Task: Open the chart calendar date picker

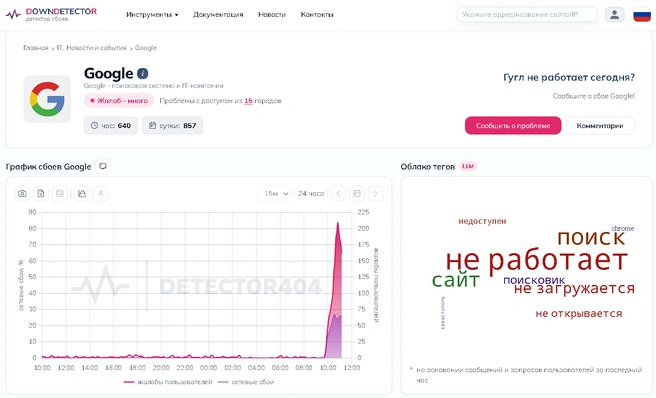Action: click(357, 193)
